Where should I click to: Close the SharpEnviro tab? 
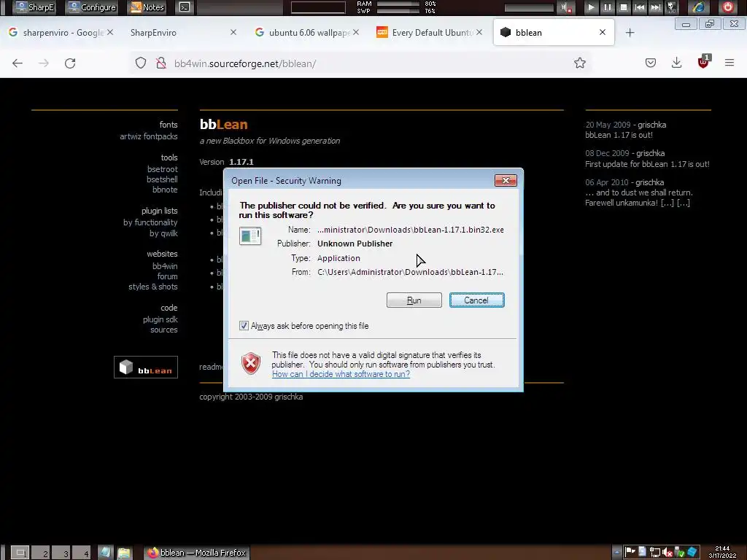point(233,32)
